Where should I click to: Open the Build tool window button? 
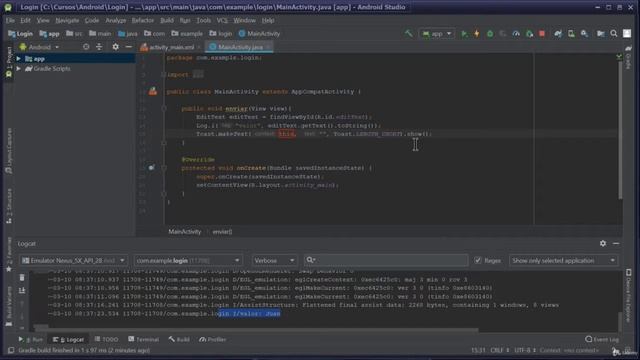point(179,339)
